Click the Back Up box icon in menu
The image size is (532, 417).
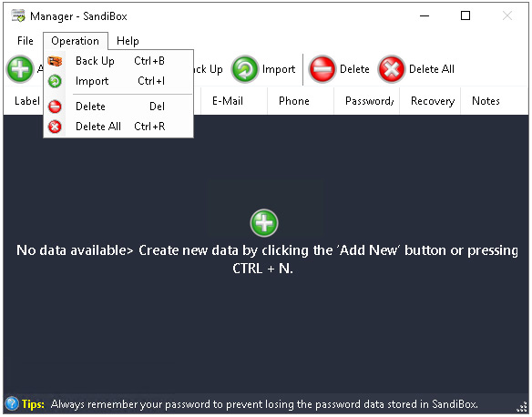(x=55, y=61)
